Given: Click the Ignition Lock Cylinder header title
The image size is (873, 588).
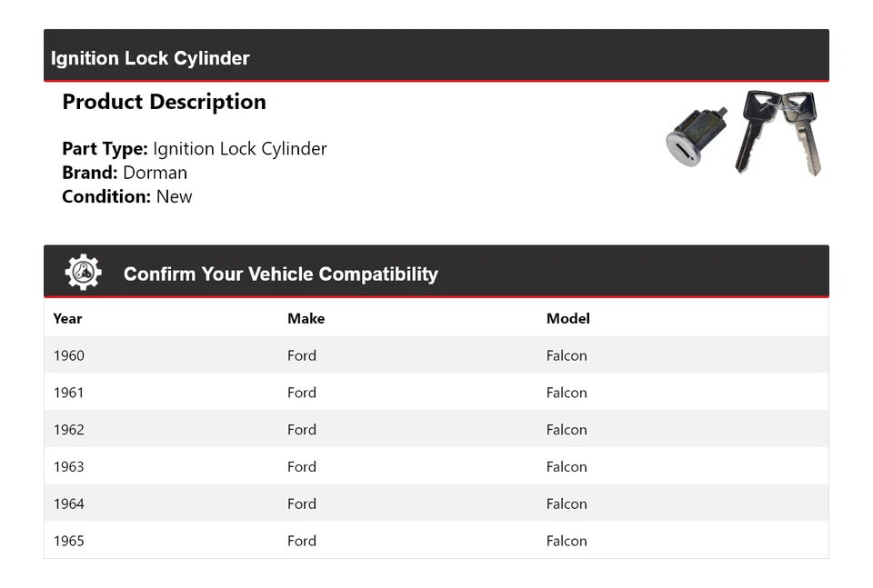Looking at the screenshot, I should coord(150,58).
